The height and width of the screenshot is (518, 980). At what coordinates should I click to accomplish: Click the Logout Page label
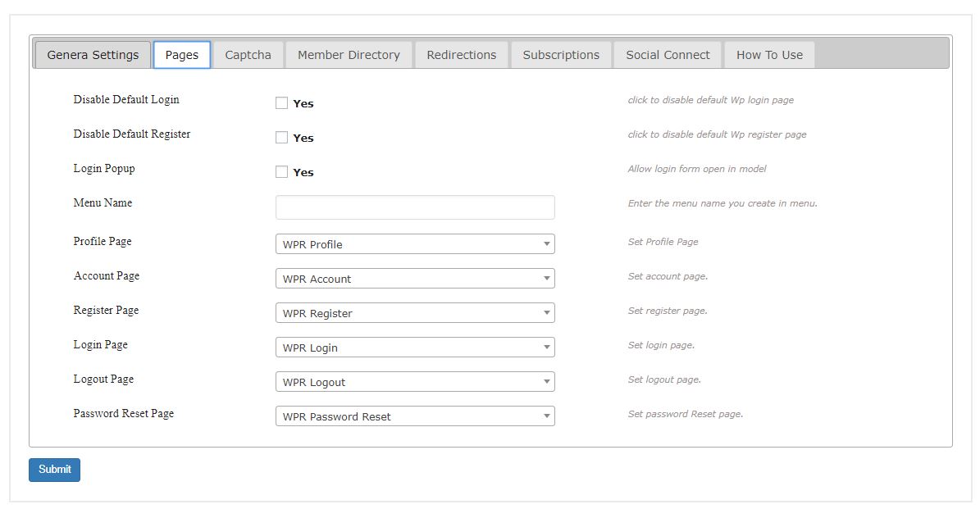pos(104,379)
